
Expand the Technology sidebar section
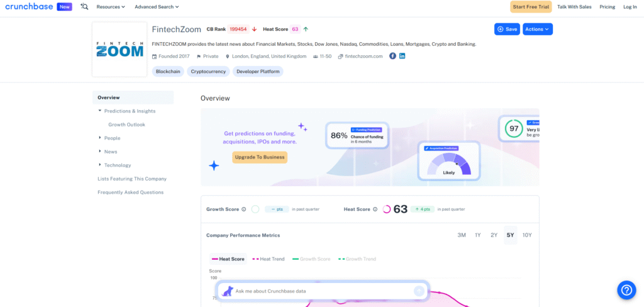100,165
